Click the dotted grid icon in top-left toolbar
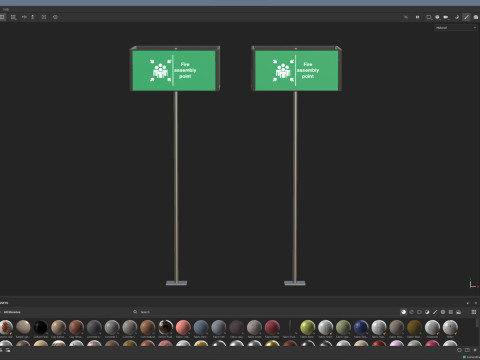Viewport: 480px width, 360px height. tap(13, 17)
